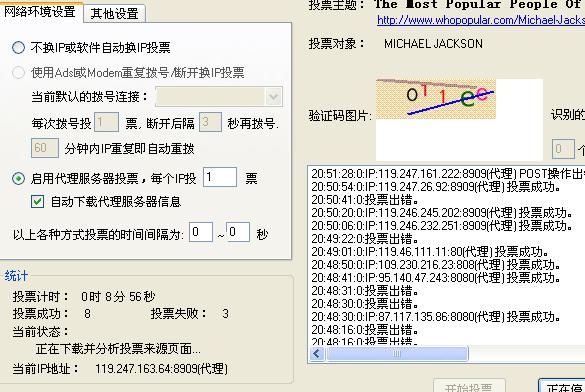The image size is (585, 392).
Task: Select the 20:49:01 log entry for 119.46.111.11
Action: [x=430, y=252]
